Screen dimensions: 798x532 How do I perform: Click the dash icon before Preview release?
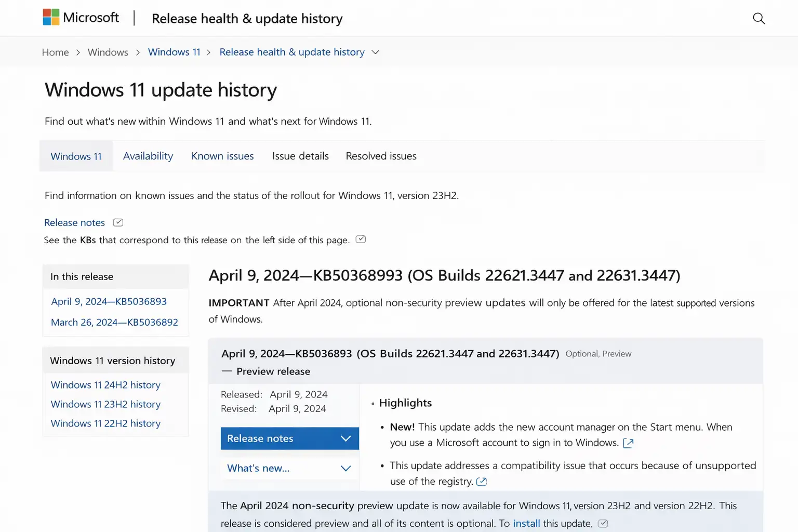pyautogui.click(x=227, y=371)
